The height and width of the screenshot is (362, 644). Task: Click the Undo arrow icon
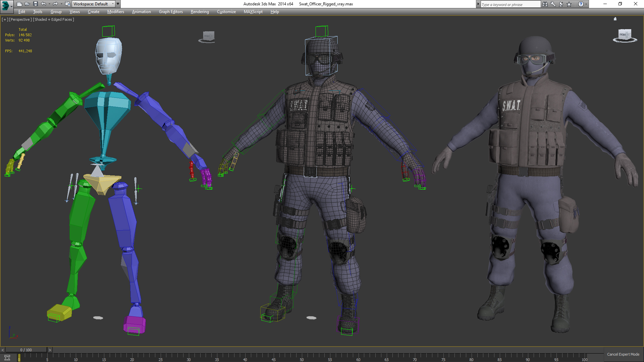[x=44, y=4]
